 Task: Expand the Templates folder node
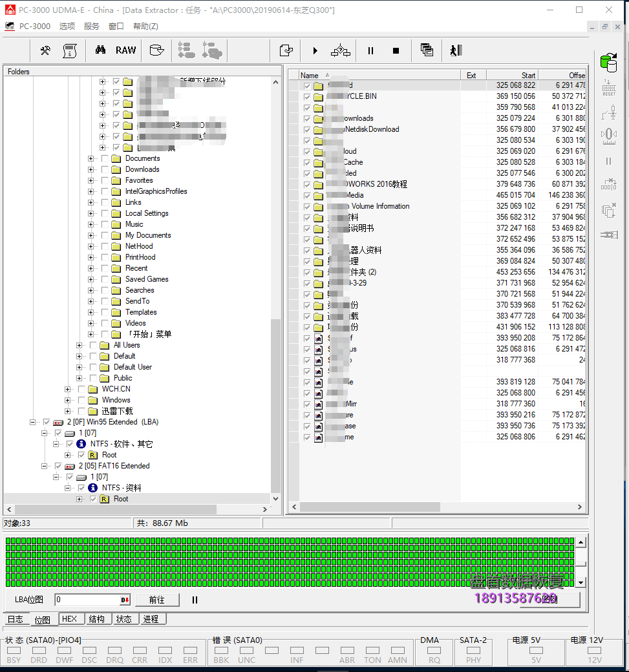tap(91, 313)
